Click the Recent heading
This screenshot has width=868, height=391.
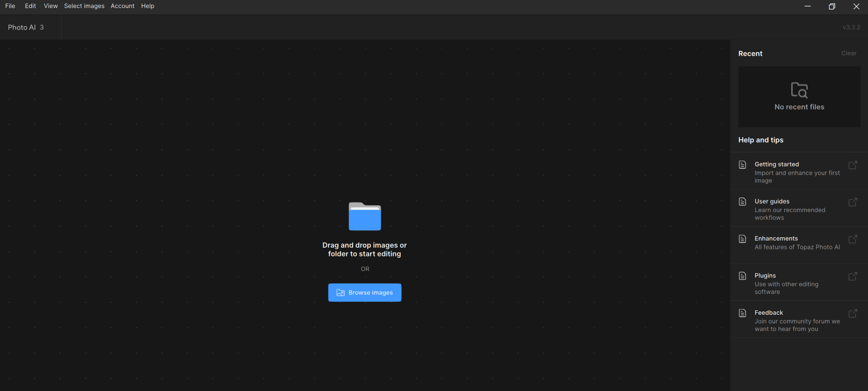point(750,54)
